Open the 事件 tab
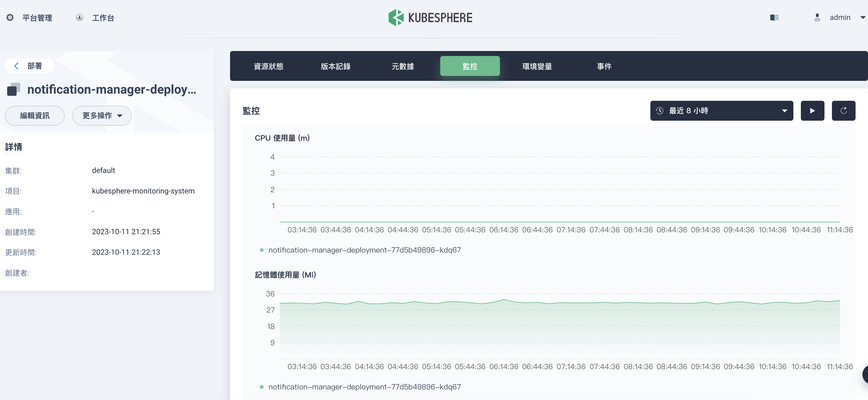868x400 pixels. pyautogui.click(x=604, y=66)
